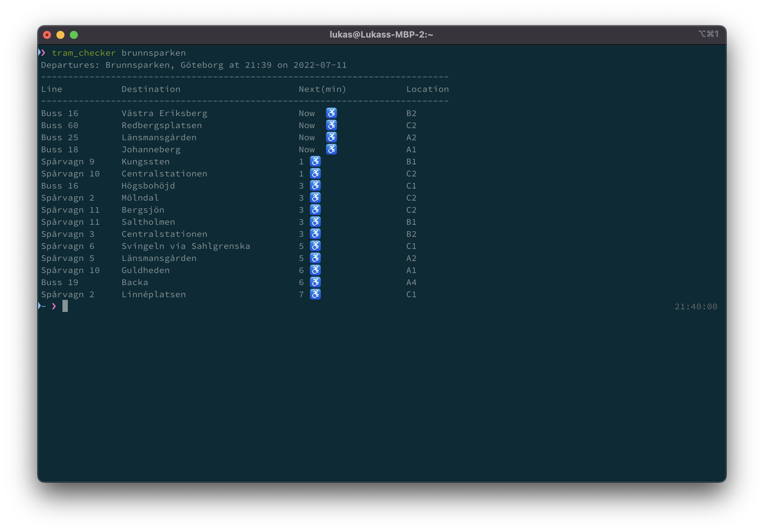The image size is (764, 532).
Task: Click the wheelchair icon in the Spårvagn 5 row
Action: coord(315,258)
